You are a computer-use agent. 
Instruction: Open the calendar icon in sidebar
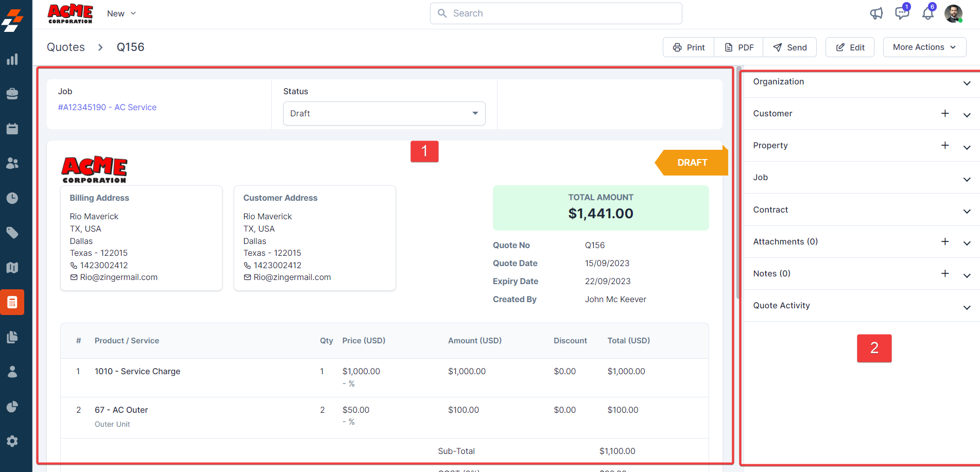pos(12,129)
